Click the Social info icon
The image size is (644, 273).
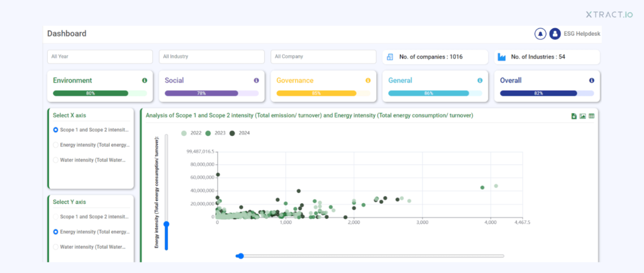point(257,81)
